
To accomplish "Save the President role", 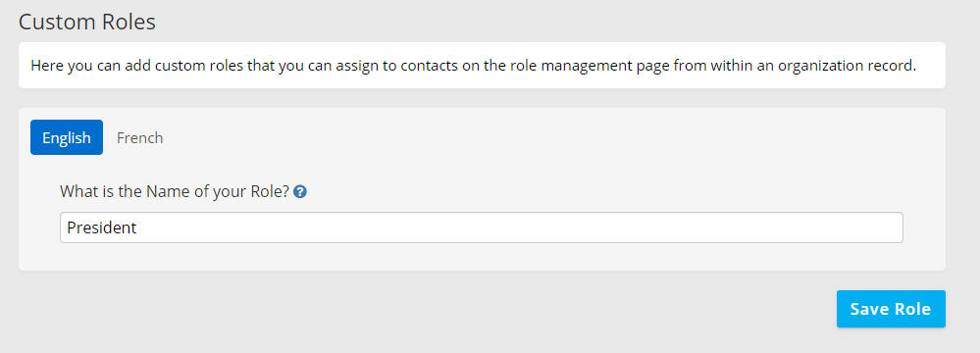I will point(891,309).
